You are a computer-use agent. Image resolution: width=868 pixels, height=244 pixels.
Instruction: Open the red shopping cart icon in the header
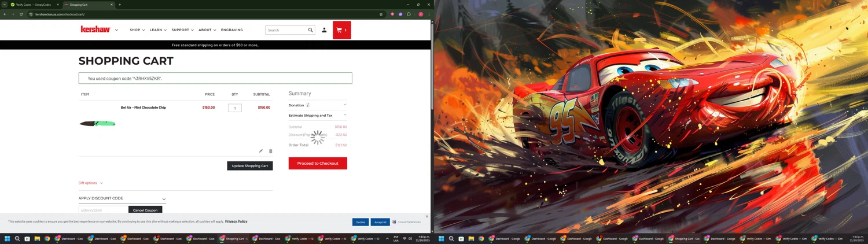pyautogui.click(x=341, y=30)
